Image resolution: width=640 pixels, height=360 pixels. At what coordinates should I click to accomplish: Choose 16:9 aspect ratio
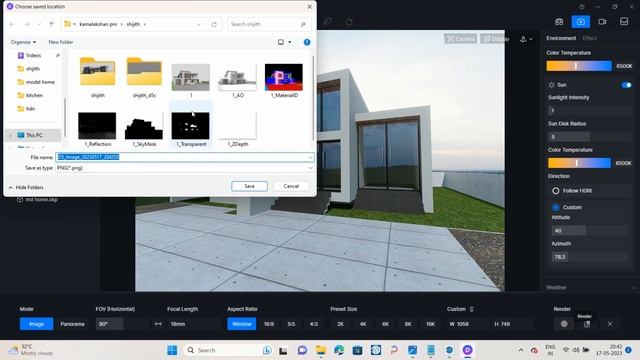269,324
